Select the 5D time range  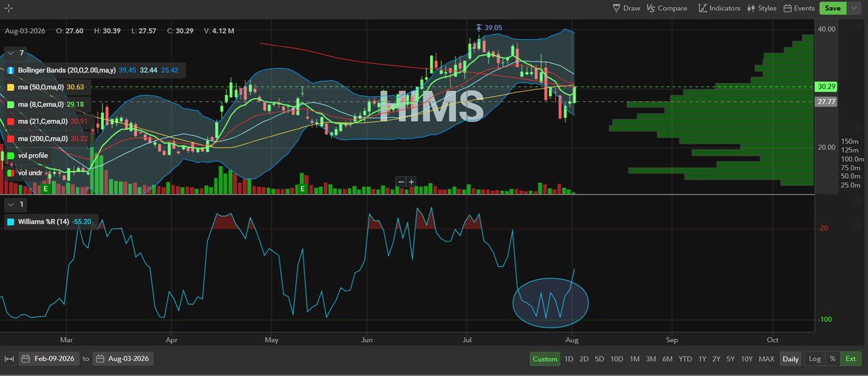point(599,359)
